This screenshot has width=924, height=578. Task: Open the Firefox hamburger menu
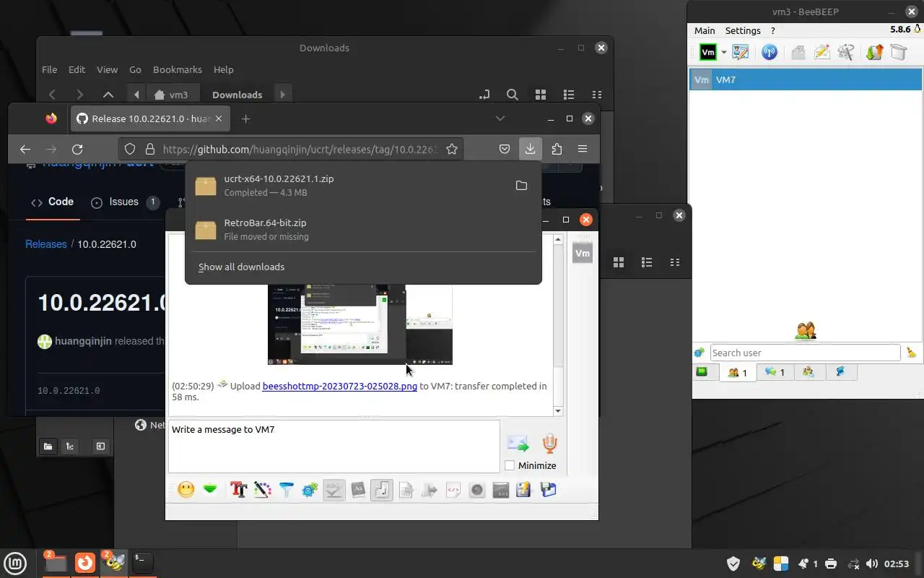click(x=583, y=149)
